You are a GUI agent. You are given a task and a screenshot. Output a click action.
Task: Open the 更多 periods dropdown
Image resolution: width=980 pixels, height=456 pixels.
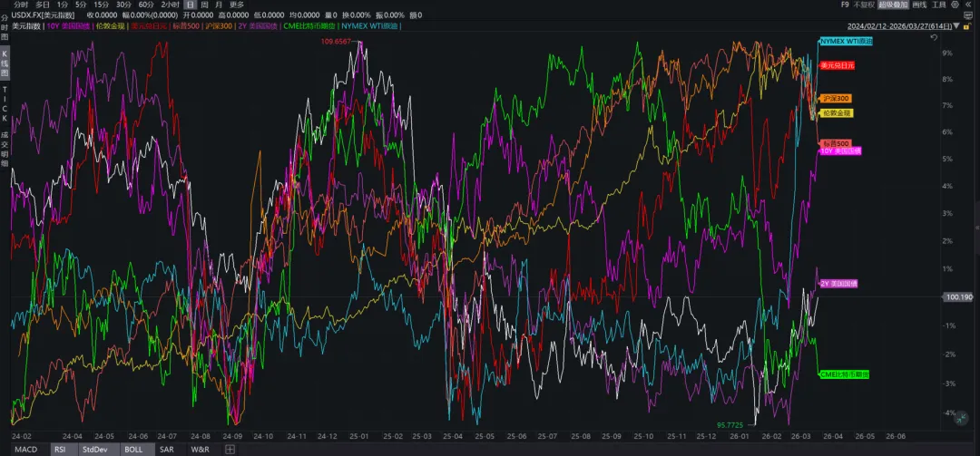tap(237, 5)
